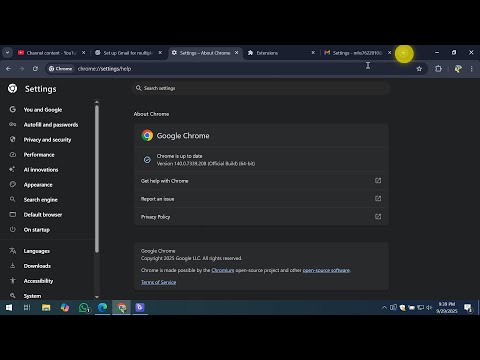
Task: Close the About Chrome settings tab
Action: (237, 53)
